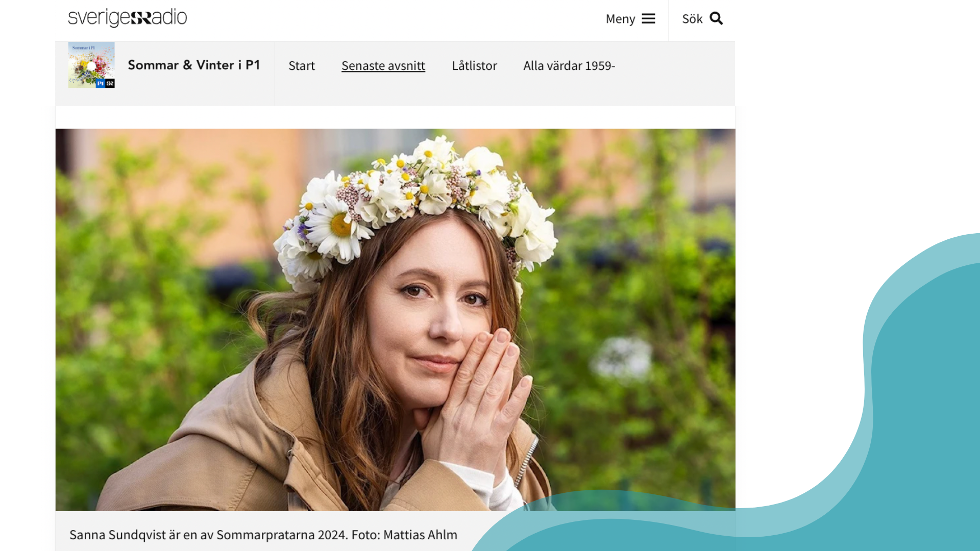
Task: Click the Foto: Mattias Ahlm credit
Action: click(x=404, y=535)
